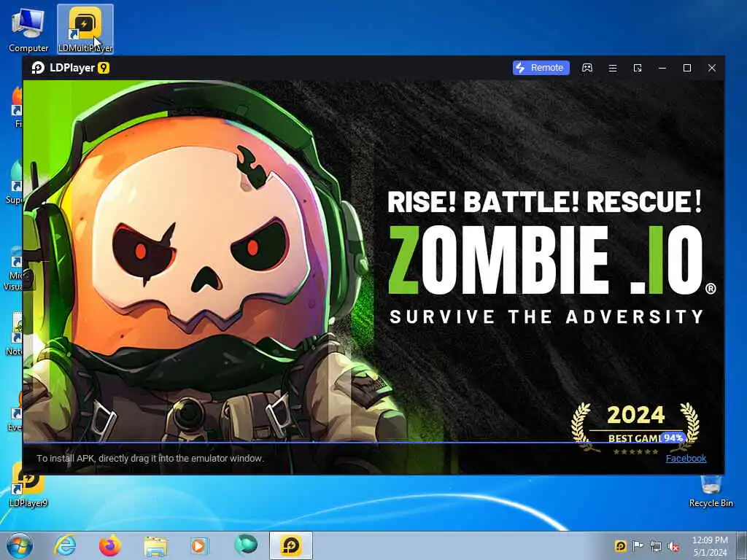This screenshot has width=747, height=560.
Task: Open the Action Center flag icon
Action: [x=638, y=546]
